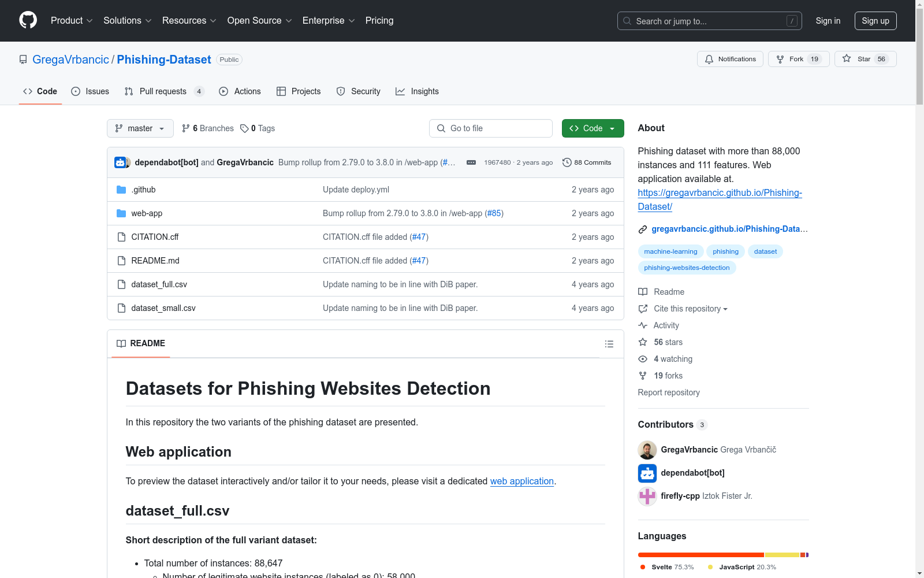Expand the Solutions menu

pyautogui.click(x=127, y=20)
